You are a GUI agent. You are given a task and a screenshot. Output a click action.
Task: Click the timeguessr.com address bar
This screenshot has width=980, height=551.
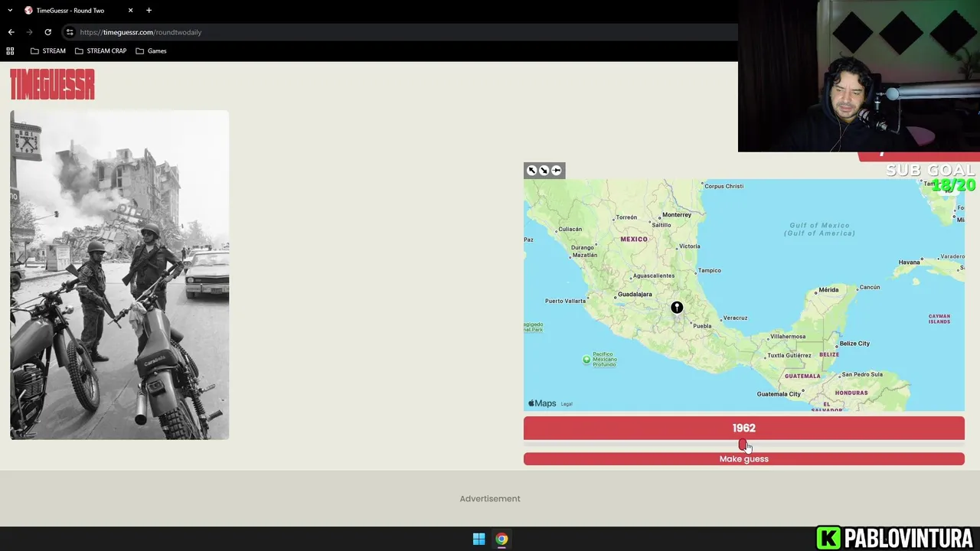click(x=398, y=32)
